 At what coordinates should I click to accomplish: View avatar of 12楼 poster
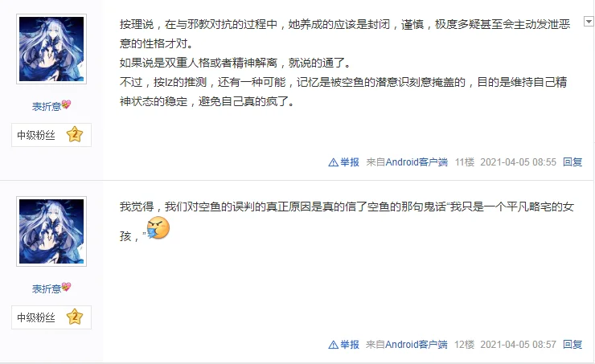coord(51,231)
